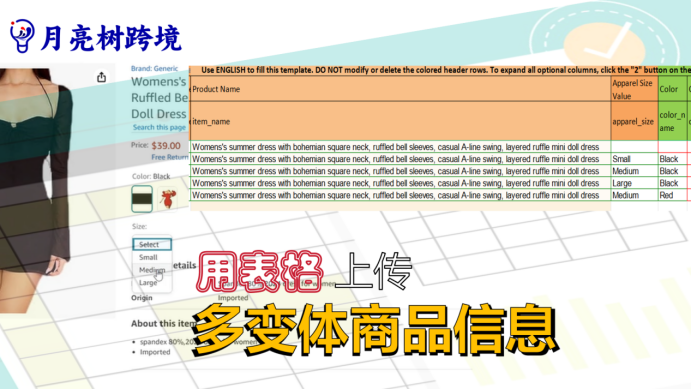Click the share icon above product photo
Screen dimensions: 692x389
click(x=102, y=77)
